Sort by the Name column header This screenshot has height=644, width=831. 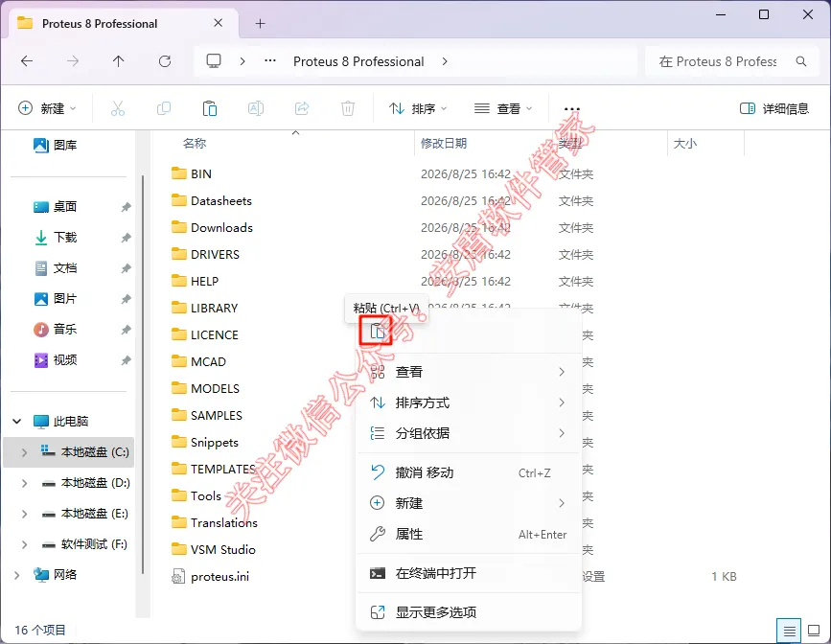(x=194, y=143)
